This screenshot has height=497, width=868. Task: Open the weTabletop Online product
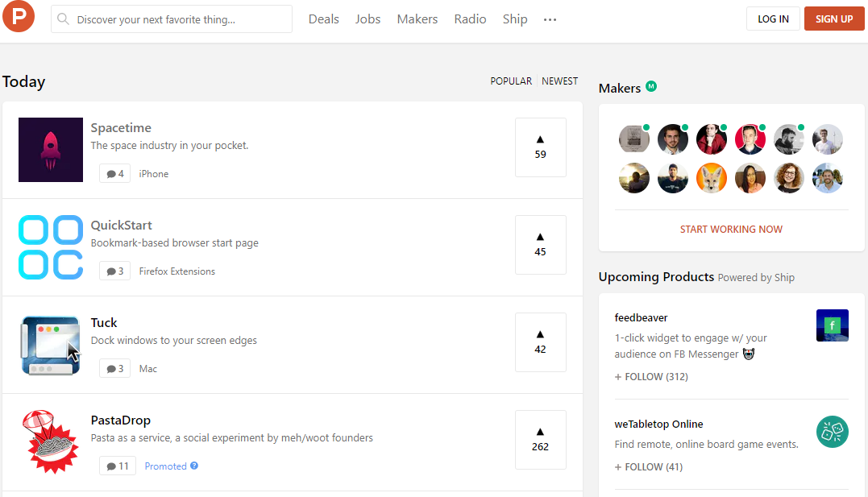(x=658, y=424)
